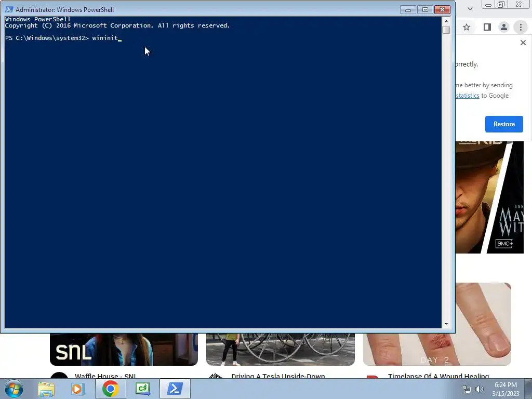Image resolution: width=532 pixels, height=399 pixels.
Task: Minimize the Chrome browser window
Action: 488,5
